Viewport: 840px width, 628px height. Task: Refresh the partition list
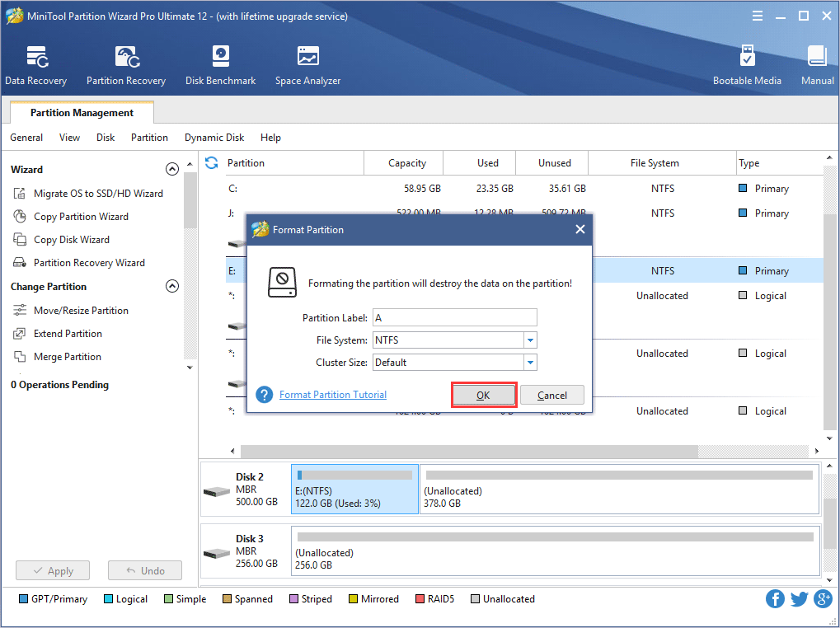click(x=212, y=163)
